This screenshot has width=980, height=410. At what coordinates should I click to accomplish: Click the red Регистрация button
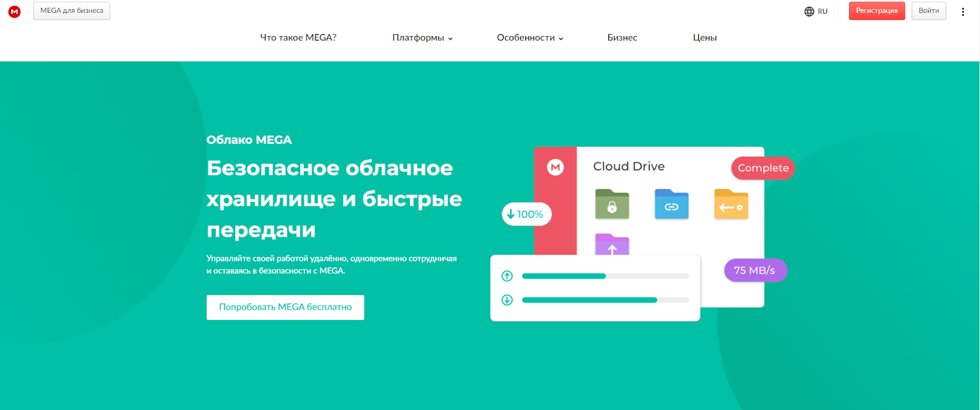876,11
